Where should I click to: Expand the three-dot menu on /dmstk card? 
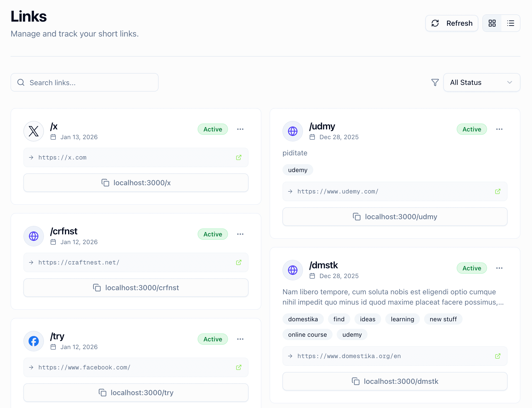(x=499, y=268)
